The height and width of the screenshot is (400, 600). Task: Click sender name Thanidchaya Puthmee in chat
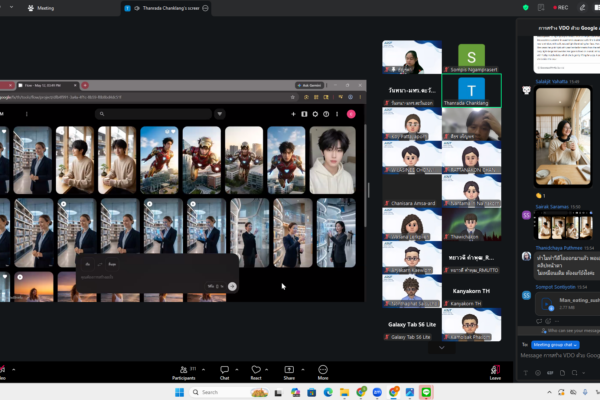pos(559,248)
